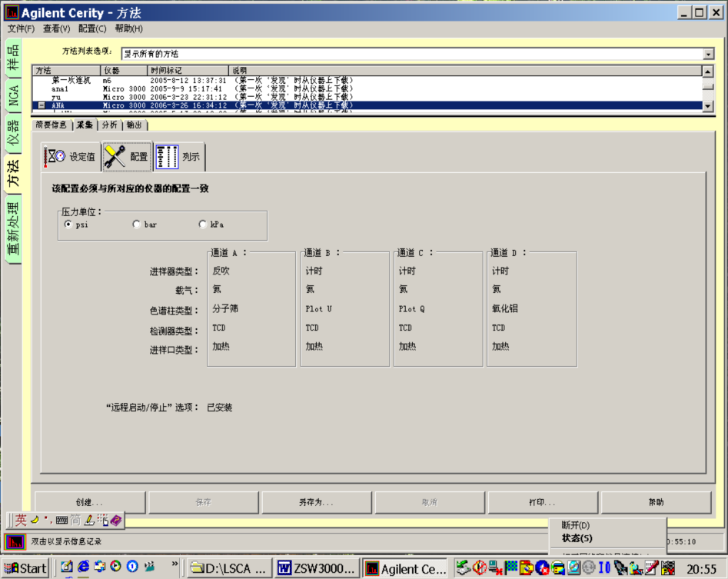
Task: Select bar pressure unit
Action: tap(137, 225)
